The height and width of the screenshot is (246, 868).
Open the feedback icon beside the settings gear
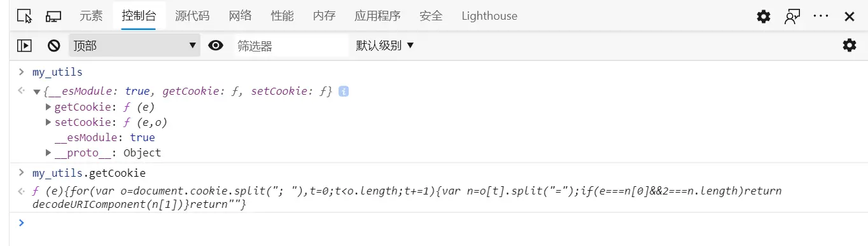tap(792, 17)
